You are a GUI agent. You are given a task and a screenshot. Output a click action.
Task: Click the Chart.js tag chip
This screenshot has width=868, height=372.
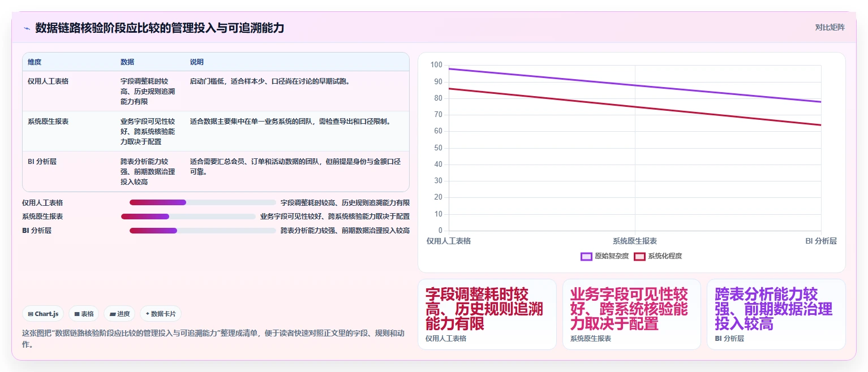pyautogui.click(x=43, y=314)
